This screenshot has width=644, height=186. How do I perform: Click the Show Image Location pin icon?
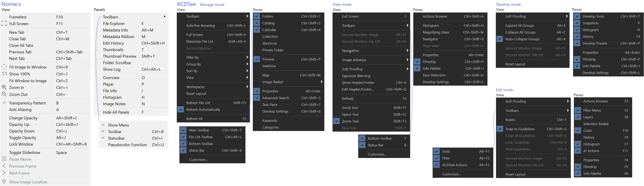click(4, 182)
